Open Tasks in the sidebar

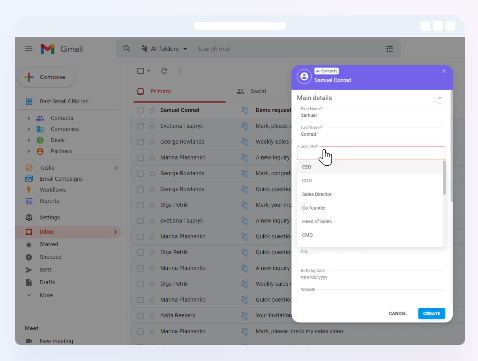click(x=47, y=168)
